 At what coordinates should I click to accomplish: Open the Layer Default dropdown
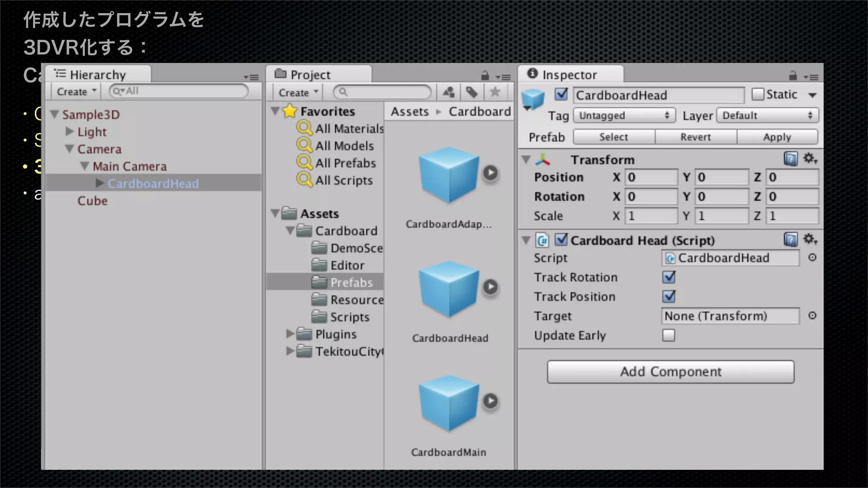tap(767, 116)
